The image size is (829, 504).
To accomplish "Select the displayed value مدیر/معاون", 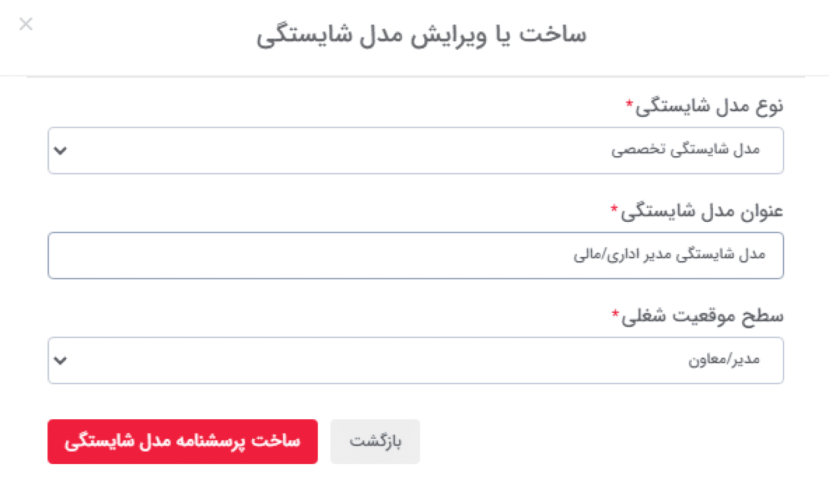I will tap(724, 360).
